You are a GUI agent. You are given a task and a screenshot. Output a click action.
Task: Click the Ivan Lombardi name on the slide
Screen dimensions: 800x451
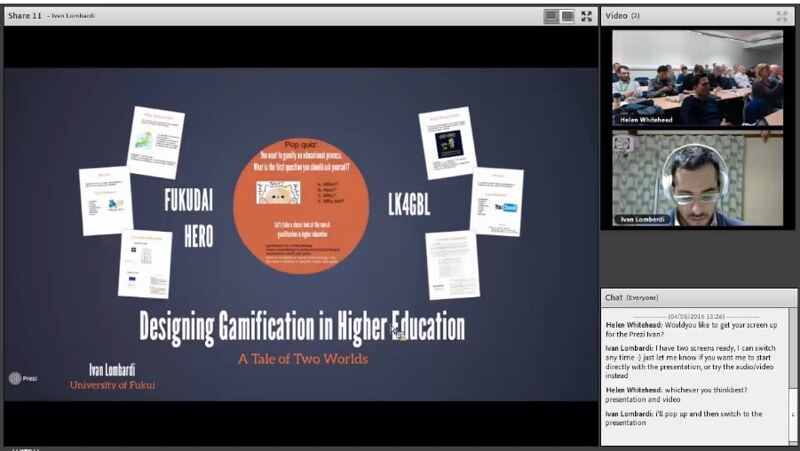tap(112, 370)
